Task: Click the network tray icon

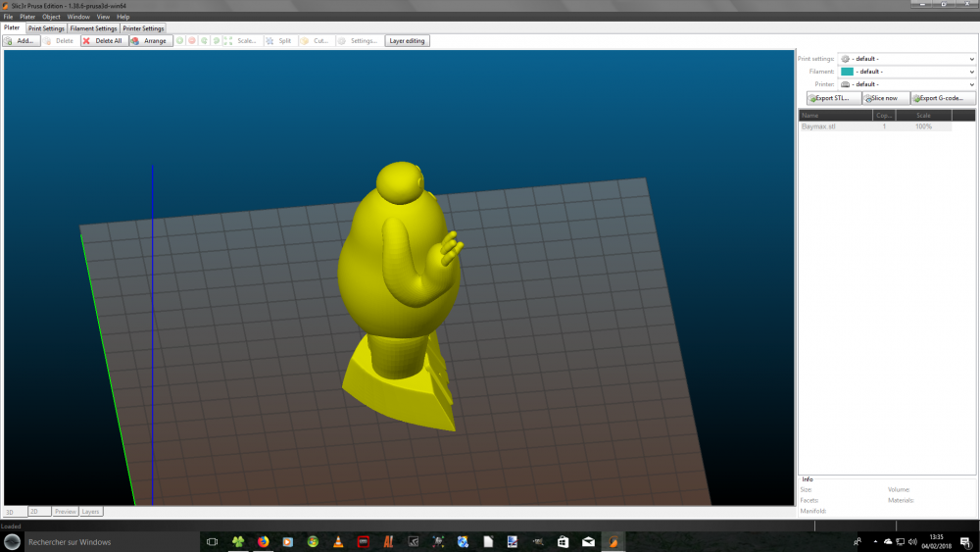Action: click(900, 542)
